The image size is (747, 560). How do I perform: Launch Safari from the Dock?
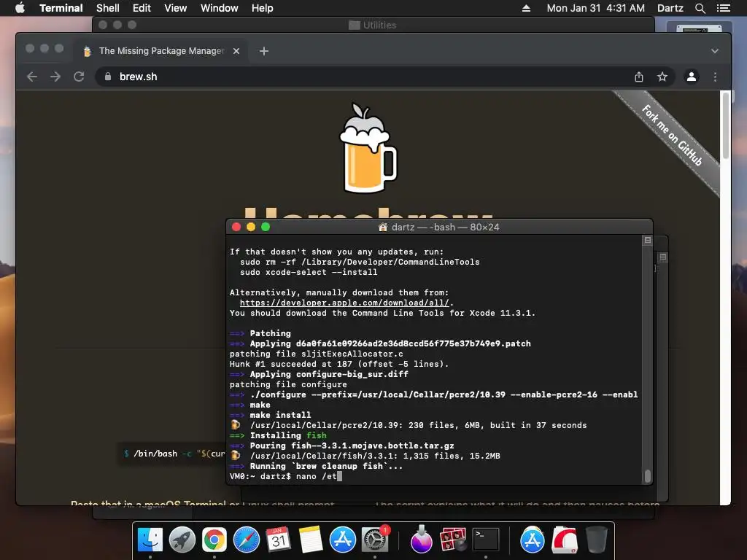point(247,540)
